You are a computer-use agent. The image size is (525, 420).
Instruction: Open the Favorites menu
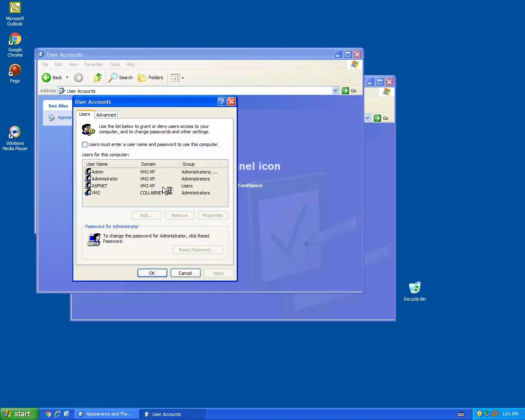(x=93, y=64)
